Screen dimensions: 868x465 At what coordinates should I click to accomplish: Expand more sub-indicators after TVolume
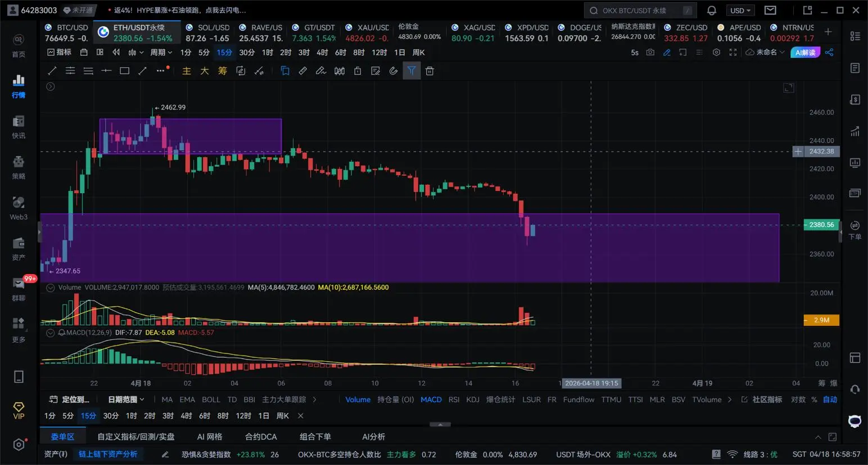point(730,399)
